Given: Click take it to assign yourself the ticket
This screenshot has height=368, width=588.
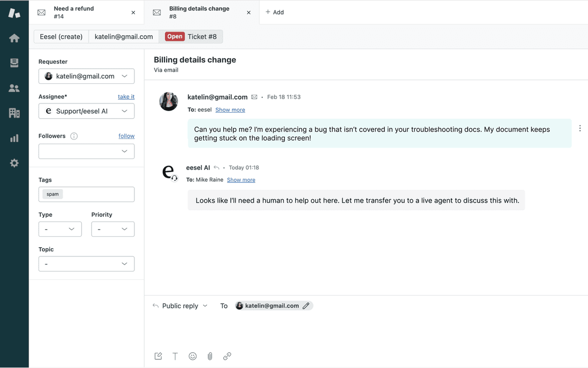Looking at the screenshot, I should [x=126, y=96].
